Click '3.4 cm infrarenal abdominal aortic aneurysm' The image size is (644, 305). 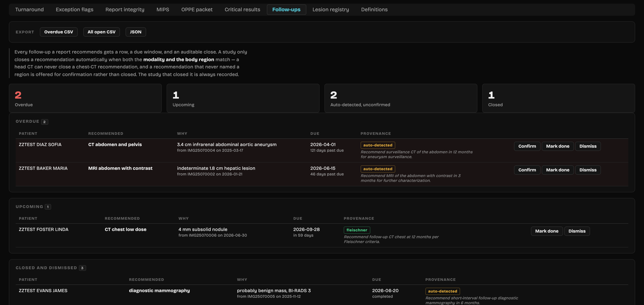point(227,145)
